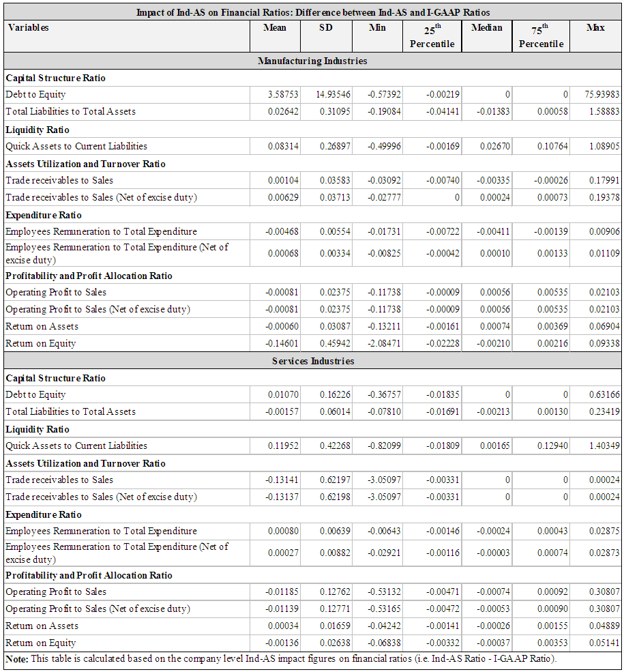Select the SD column header
This screenshot has width=624, height=672.
click(326, 28)
